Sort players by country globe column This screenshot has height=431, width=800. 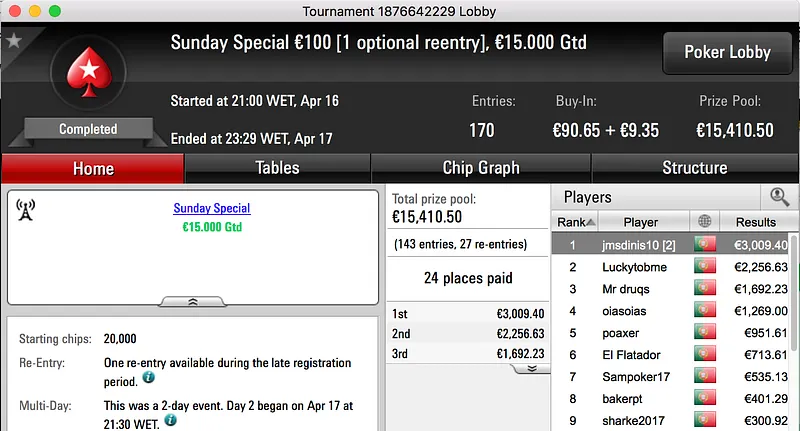[x=706, y=222]
